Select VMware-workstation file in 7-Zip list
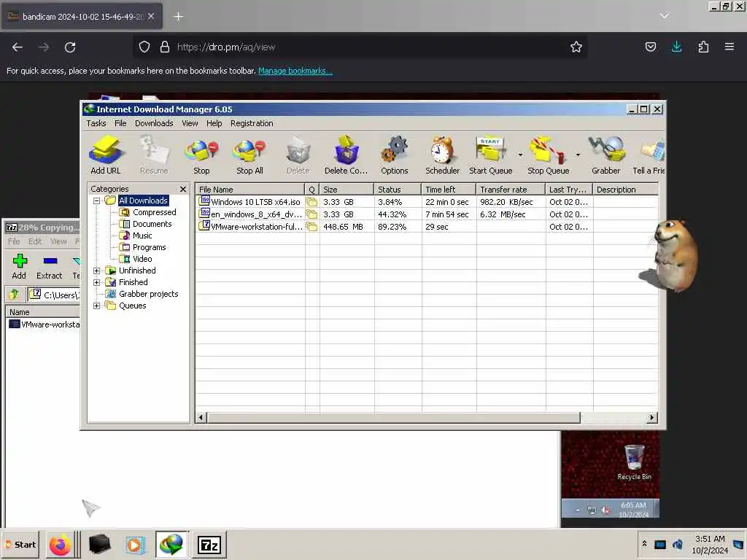 pos(44,324)
